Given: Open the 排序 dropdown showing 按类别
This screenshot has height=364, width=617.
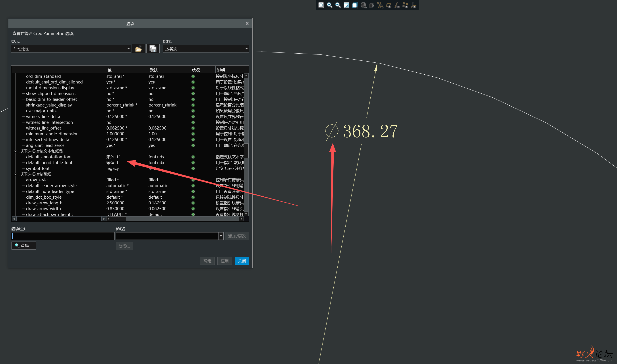Looking at the screenshot, I should (x=246, y=49).
